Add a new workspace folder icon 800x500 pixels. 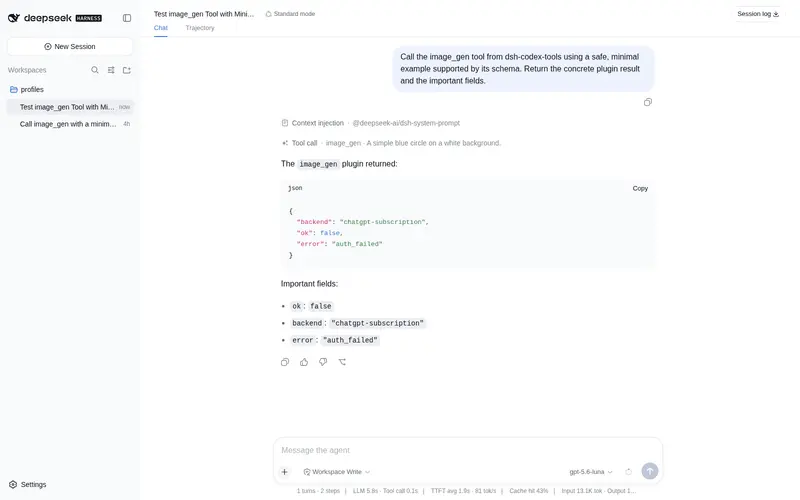point(127,70)
